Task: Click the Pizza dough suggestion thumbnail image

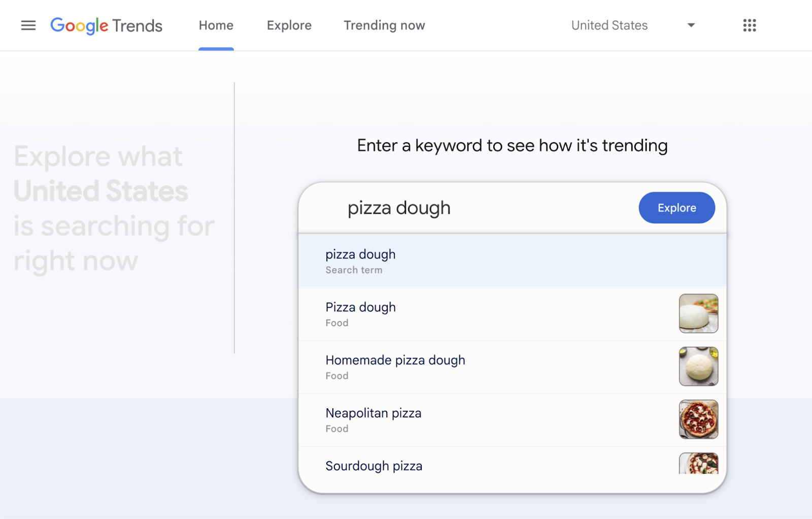Action: point(698,313)
